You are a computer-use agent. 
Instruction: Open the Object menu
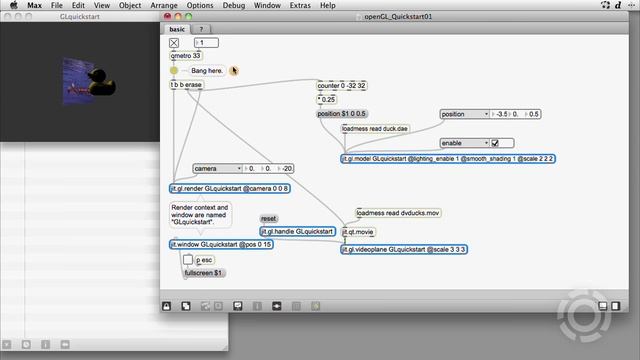click(130, 5)
